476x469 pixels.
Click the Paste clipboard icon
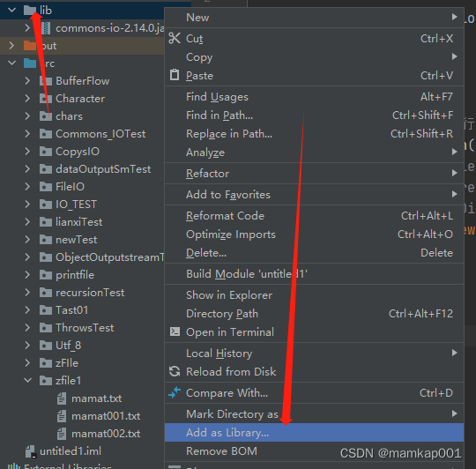tap(175, 75)
